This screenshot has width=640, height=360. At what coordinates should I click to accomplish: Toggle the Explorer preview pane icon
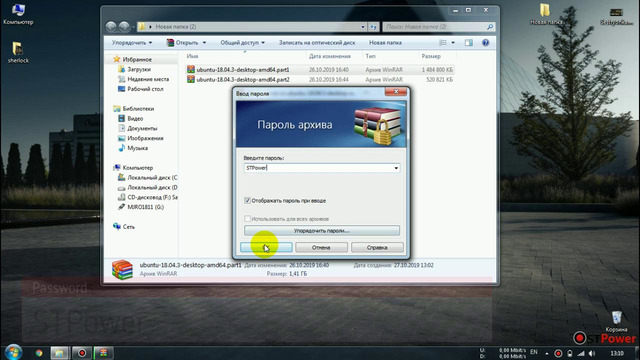469,42
